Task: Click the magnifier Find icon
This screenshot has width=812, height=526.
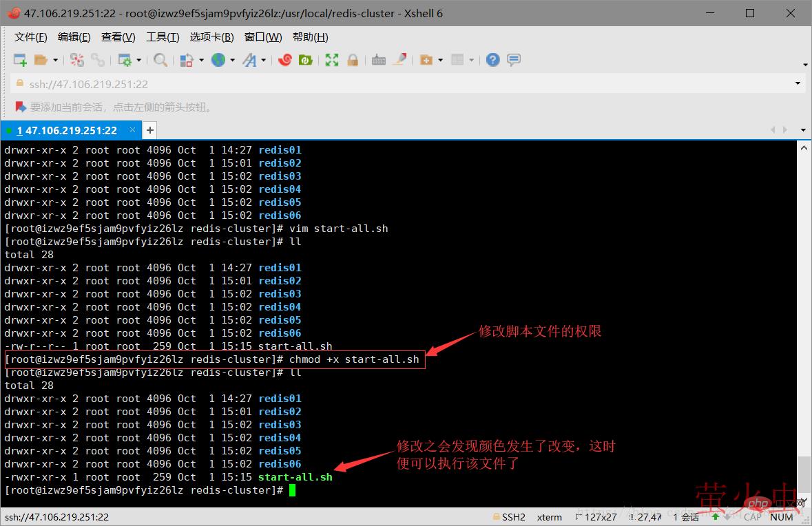Action: tap(160, 61)
